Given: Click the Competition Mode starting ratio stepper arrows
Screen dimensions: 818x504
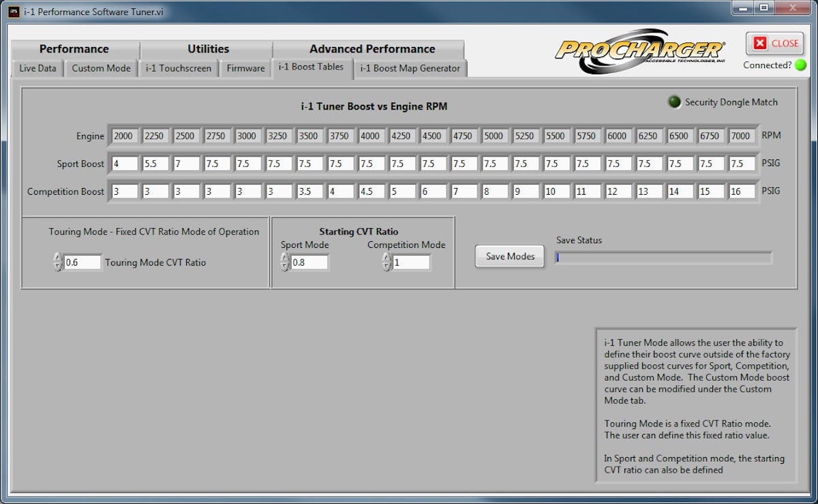Looking at the screenshot, I should [x=387, y=262].
